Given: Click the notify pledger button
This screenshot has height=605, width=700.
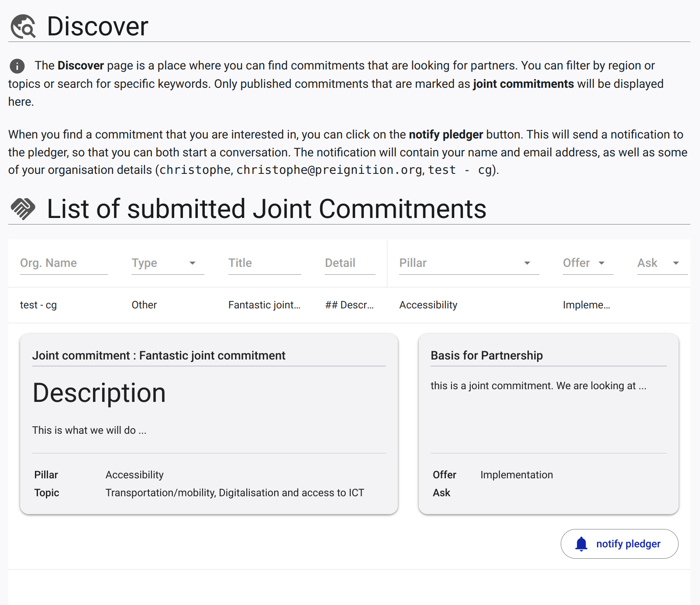Looking at the screenshot, I should [619, 544].
